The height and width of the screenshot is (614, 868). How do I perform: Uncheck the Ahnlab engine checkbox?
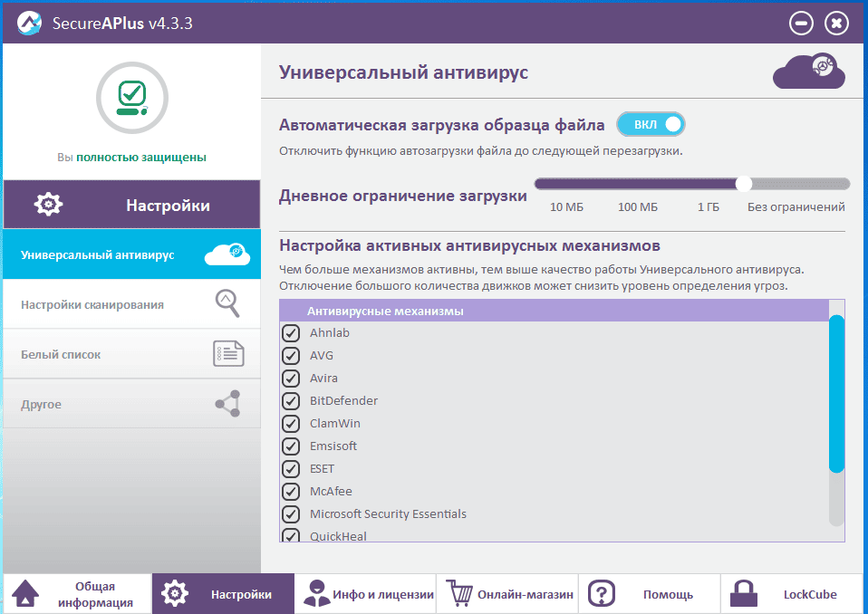point(291,333)
